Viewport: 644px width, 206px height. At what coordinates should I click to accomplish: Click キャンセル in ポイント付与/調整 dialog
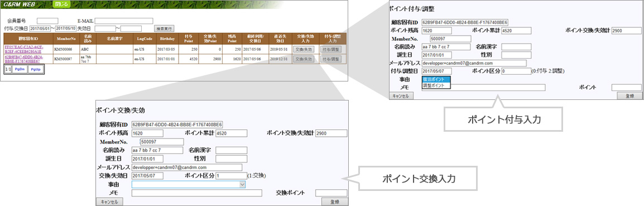click(402, 95)
